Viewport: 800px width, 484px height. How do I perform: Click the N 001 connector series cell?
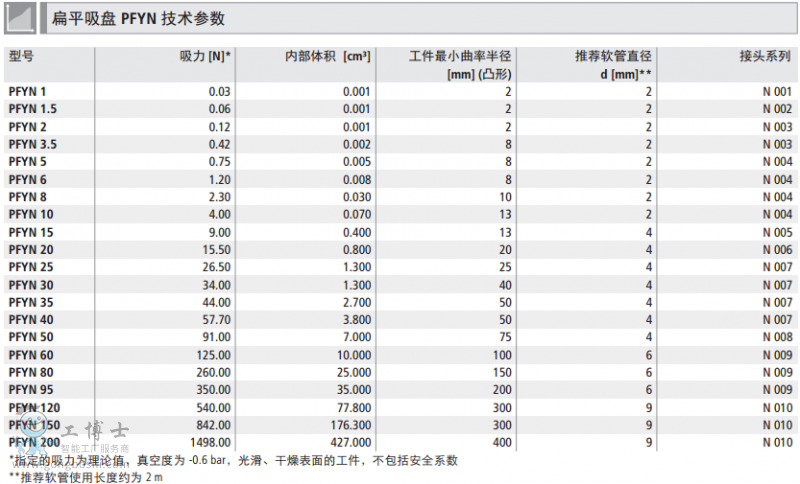point(776,92)
